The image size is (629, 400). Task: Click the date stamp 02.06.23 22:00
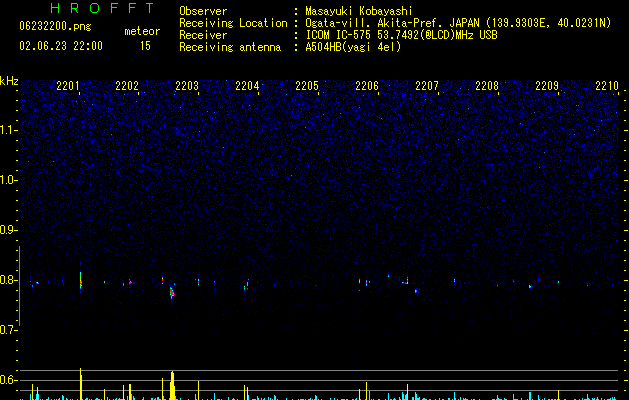[x=61, y=46]
